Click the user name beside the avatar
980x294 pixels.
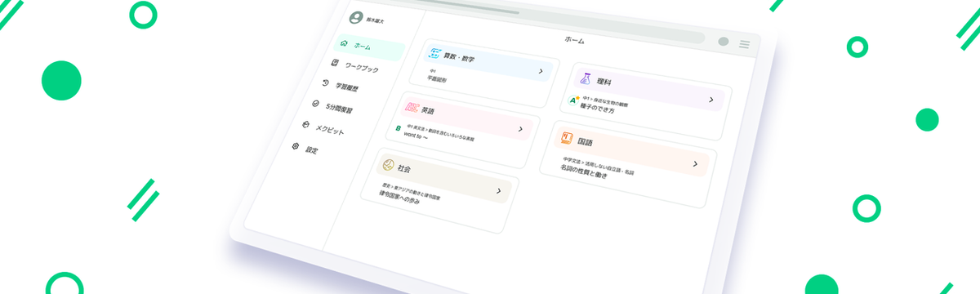(x=374, y=20)
